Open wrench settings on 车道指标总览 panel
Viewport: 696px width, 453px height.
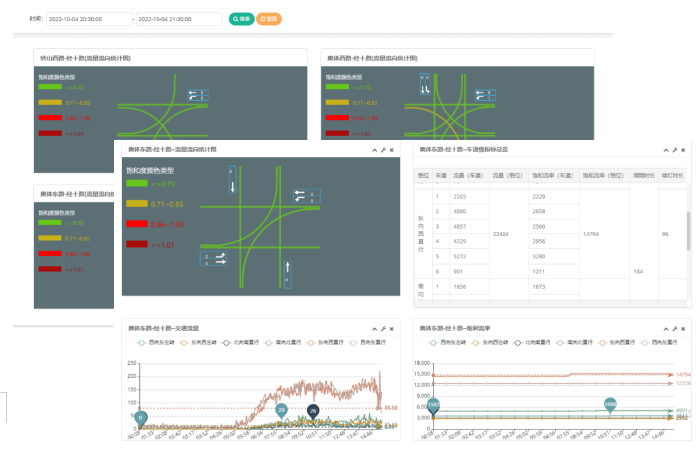click(674, 149)
